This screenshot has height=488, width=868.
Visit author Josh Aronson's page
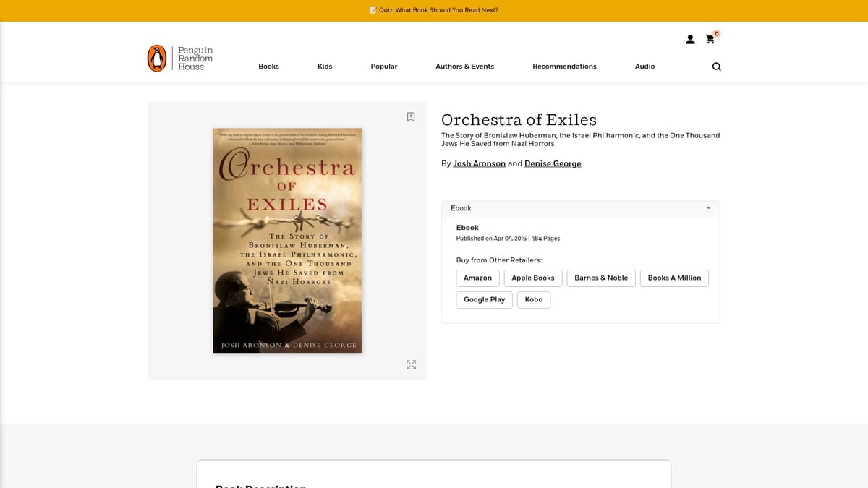[479, 164]
